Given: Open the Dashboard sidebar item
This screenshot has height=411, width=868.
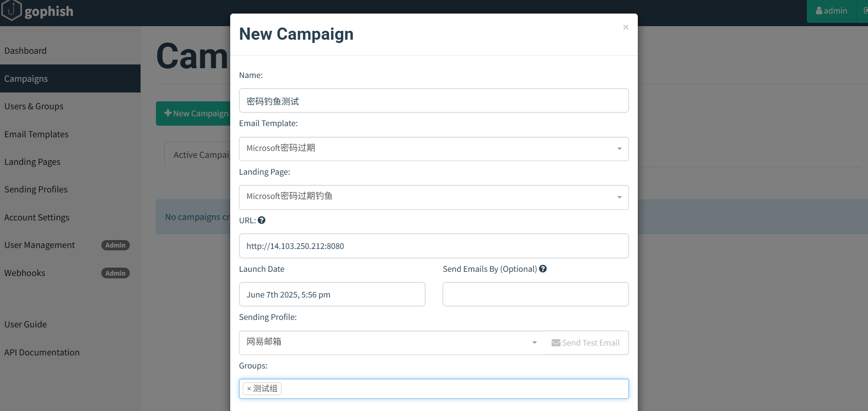Looking at the screenshot, I should pyautogui.click(x=26, y=51).
